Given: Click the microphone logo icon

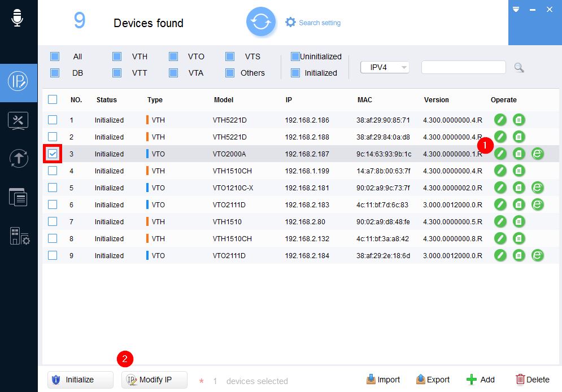Looking at the screenshot, I should coord(17,17).
